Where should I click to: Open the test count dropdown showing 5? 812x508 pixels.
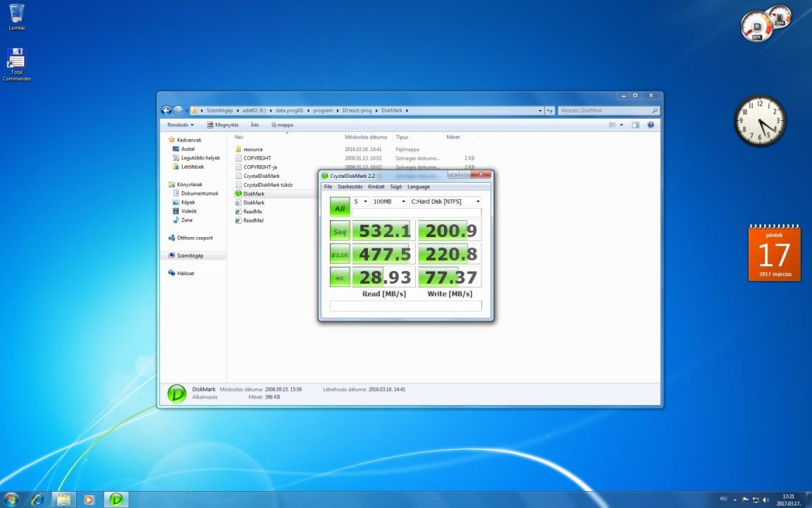[x=360, y=201]
